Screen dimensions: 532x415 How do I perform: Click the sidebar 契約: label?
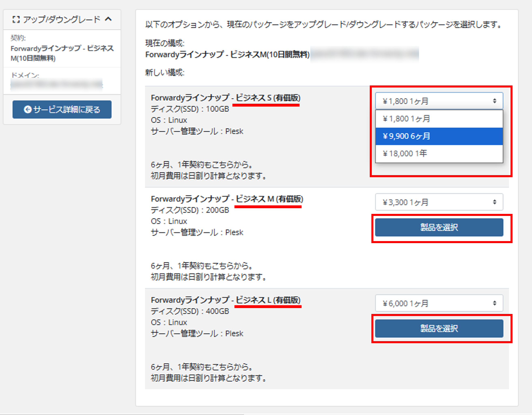click(18, 38)
